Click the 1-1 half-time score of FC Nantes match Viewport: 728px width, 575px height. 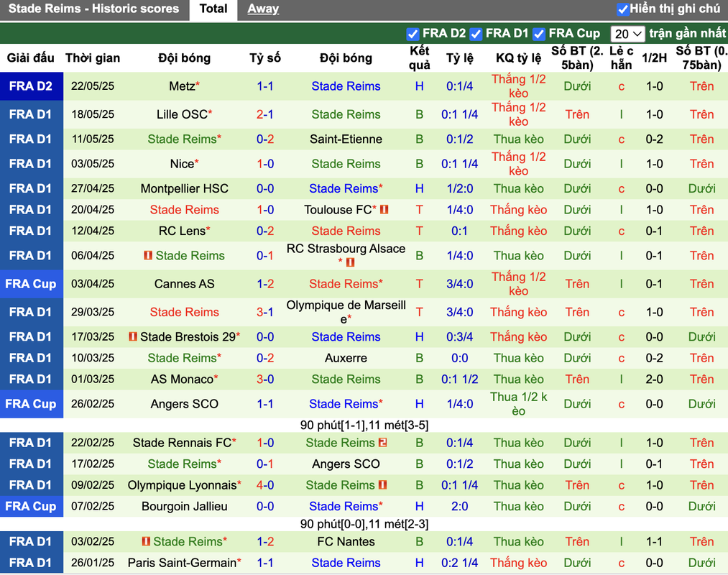(x=654, y=541)
